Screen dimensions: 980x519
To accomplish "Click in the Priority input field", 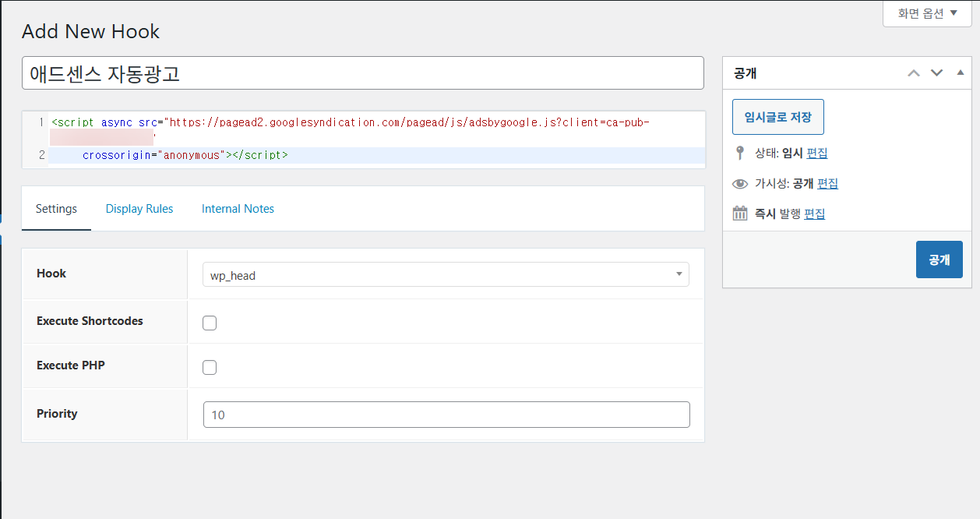I will coord(446,415).
